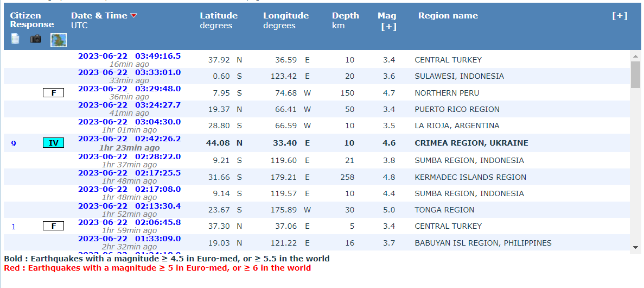Viewport: 644px width, 288px height.
Task: Click the F intensity badge for Northern Peru
Action: pyautogui.click(x=53, y=93)
